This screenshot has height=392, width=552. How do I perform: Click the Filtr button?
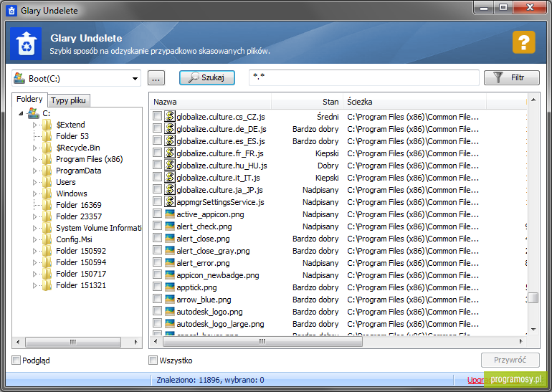coord(512,77)
